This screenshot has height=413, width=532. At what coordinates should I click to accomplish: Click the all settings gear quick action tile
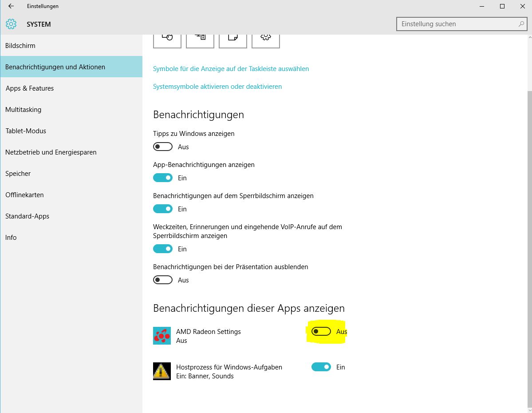[265, 39]
